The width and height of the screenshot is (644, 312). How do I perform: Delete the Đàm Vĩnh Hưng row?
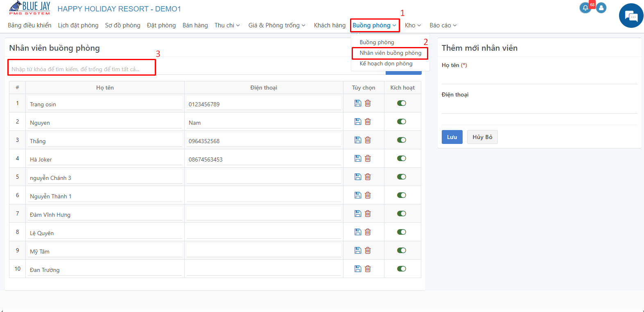pyautogui.click(x=368, y=213)
